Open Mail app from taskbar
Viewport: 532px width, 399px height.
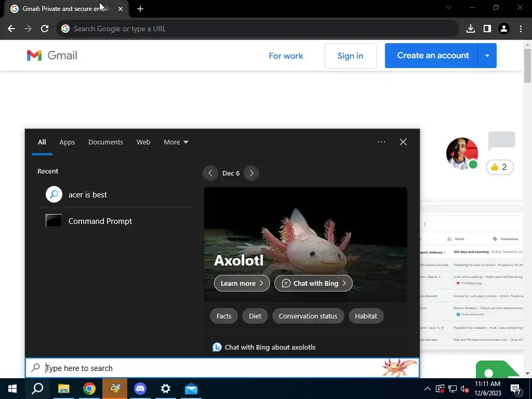[191, 389]
